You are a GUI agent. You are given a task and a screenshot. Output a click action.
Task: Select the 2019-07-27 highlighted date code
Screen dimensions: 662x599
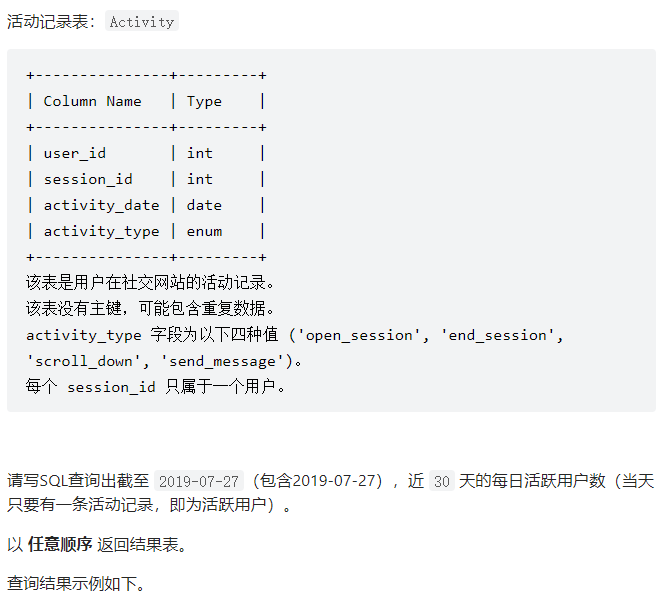coord(199,481)
